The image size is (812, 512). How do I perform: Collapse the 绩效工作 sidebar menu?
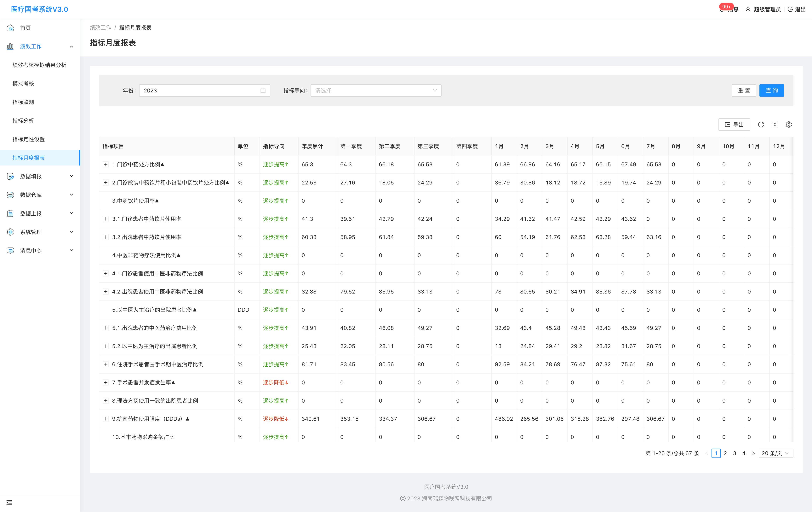(x=71, y=47)
